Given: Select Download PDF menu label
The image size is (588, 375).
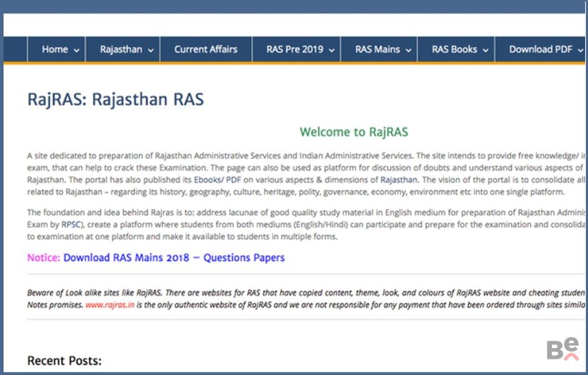Looking at the screenshot, I should tap(541, 49).
